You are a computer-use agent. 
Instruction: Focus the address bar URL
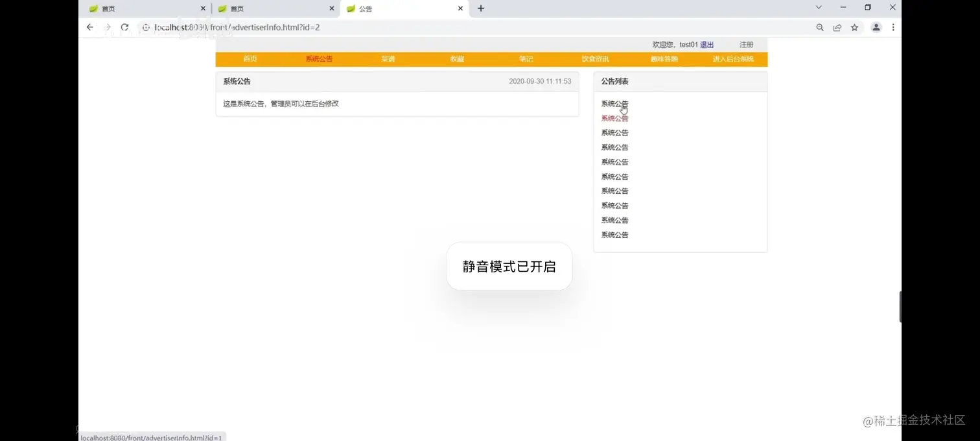click(237, 27)
